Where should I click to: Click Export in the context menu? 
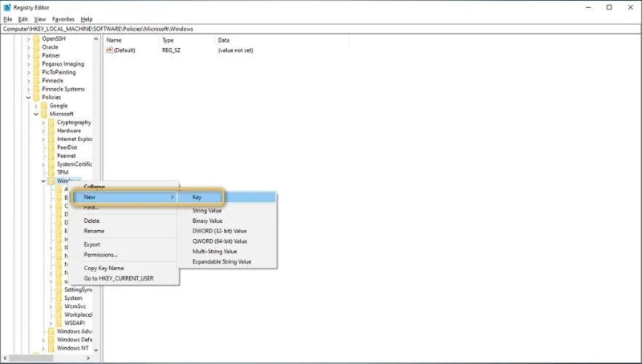(x=124, y=245)
